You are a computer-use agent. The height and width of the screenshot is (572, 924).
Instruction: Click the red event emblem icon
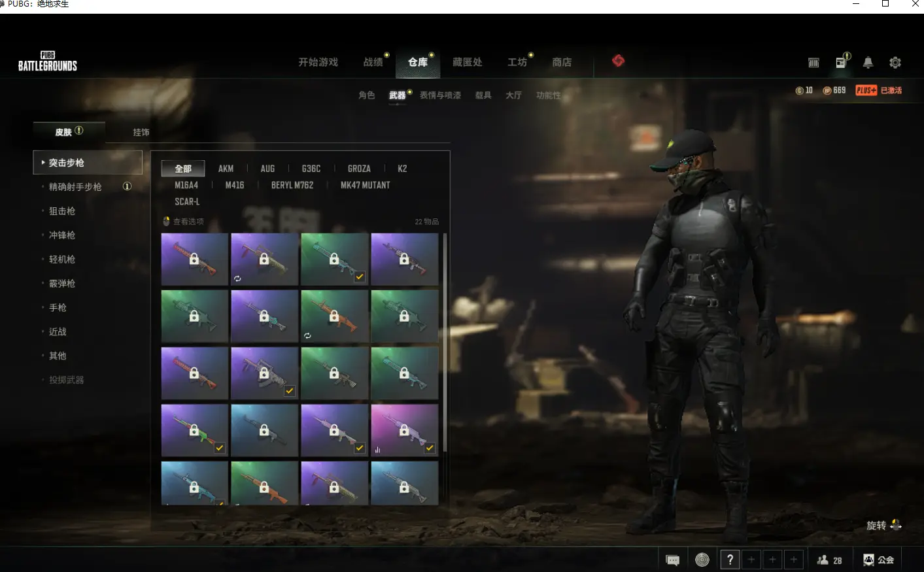click(x=618, y=61)
